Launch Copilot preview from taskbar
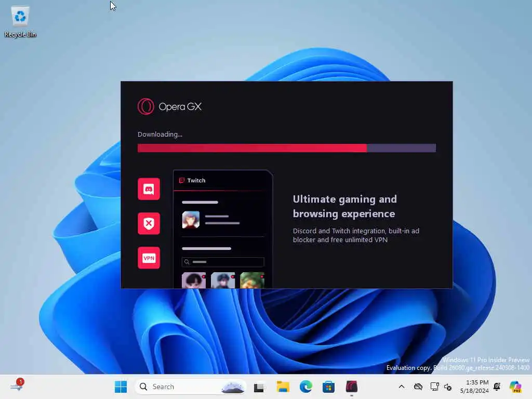This screenshot has width=532, height=399. point(515,387)
